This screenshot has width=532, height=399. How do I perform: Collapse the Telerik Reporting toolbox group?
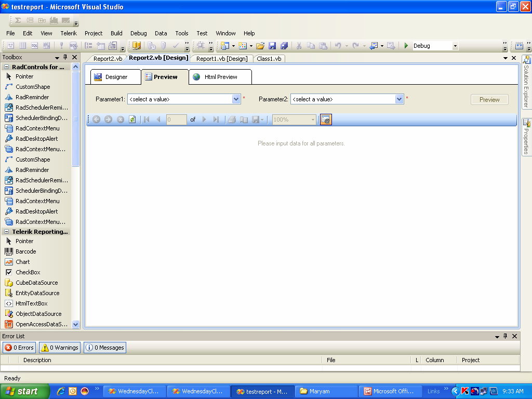[6, 231]
